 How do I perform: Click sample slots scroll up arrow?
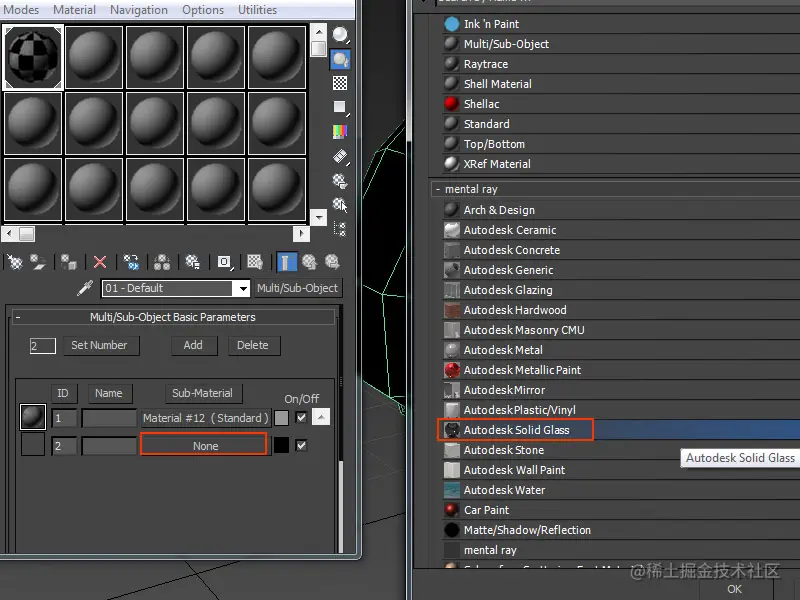pyautogui.click(x=318, y=32)
